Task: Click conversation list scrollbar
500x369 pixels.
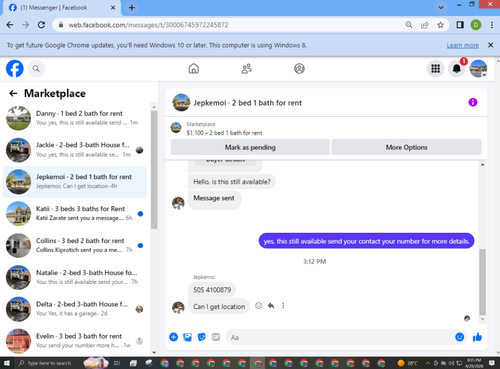Action: [x=154, y=169]
